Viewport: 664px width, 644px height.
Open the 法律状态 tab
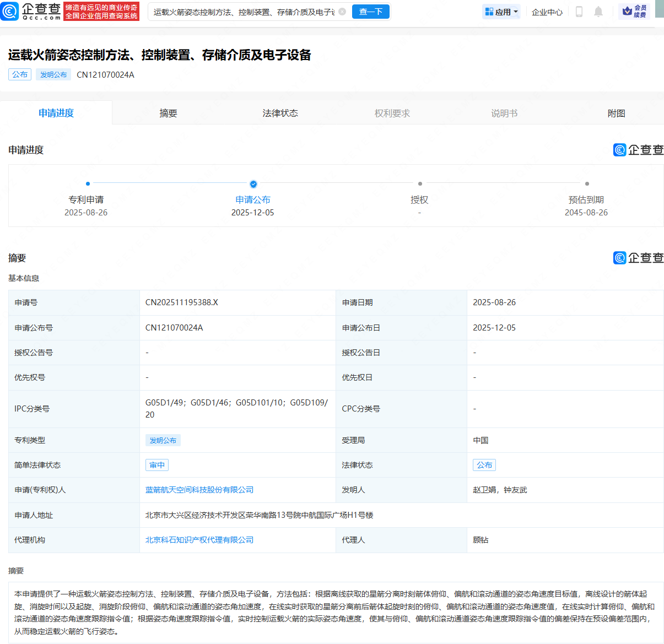point(280,113)
